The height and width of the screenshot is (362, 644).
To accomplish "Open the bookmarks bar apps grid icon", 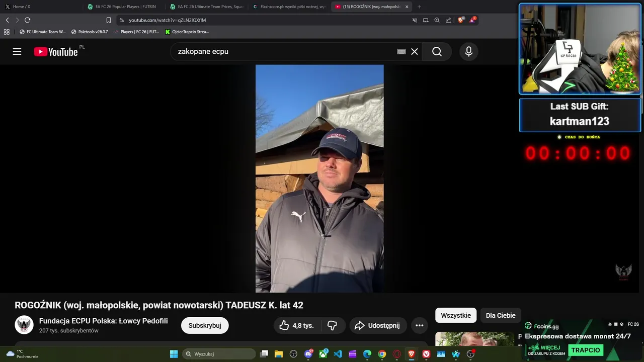I will [x=7, y=32].
